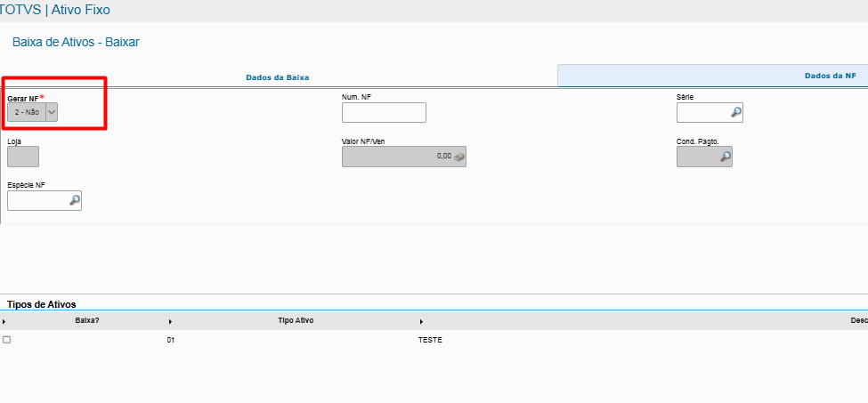Image resolution: width=868 pixels, height=403 pixels.
Task: Open the Série lookup magnifier icon
Action: click(735, 112)
